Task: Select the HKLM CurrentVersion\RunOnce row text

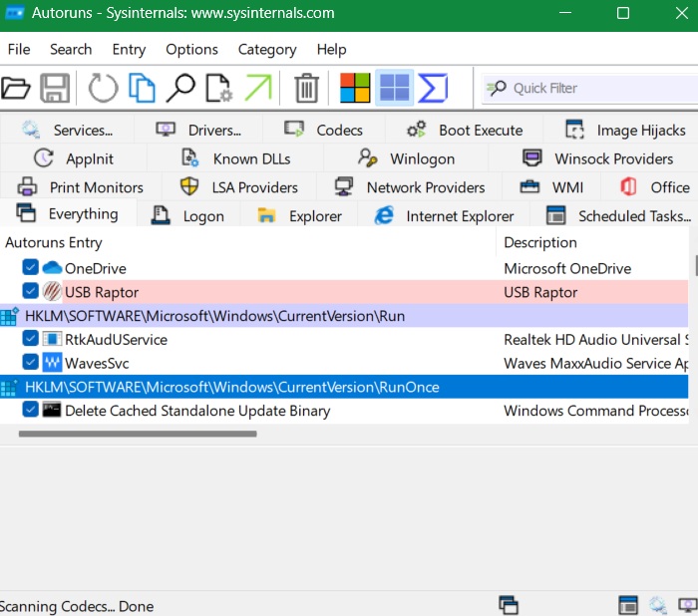Action: coord(232,387)
